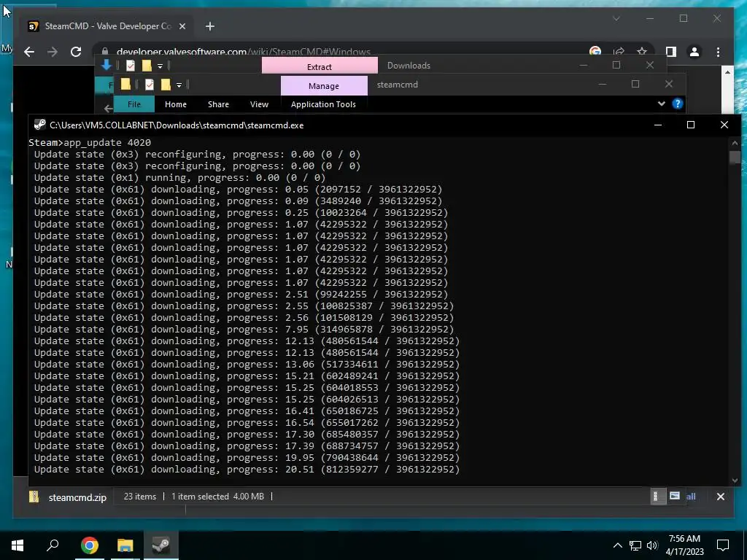
Task: Open the notification center
Action: click(x=723, y=545)
